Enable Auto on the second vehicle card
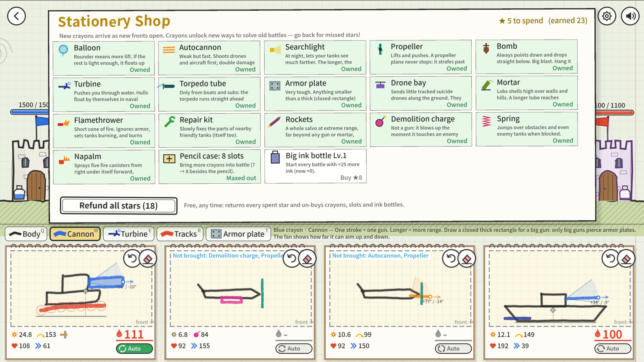The width and height of the screenshot is (644, 362). [294, 349]
